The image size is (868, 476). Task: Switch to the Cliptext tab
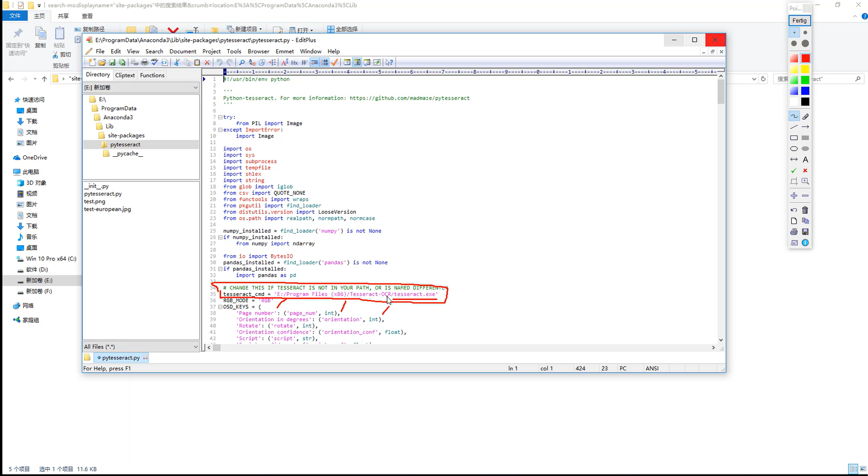tap(125, 75)
